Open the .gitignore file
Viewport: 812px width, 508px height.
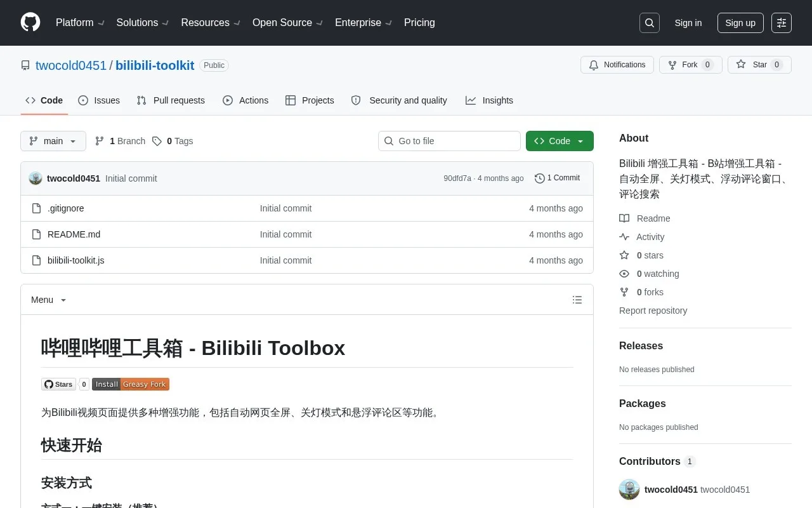[66, 208]
